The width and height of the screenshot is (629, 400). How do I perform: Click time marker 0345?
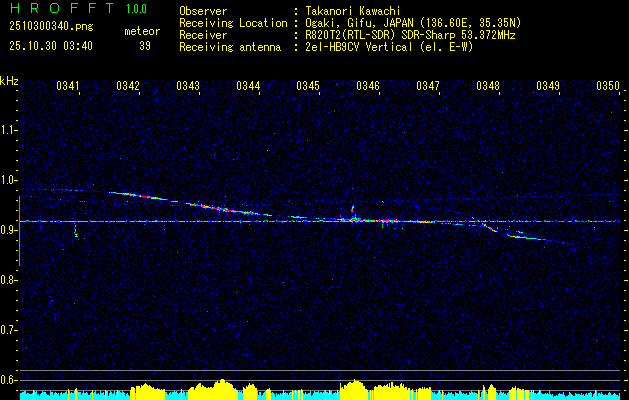coord(308,85)
